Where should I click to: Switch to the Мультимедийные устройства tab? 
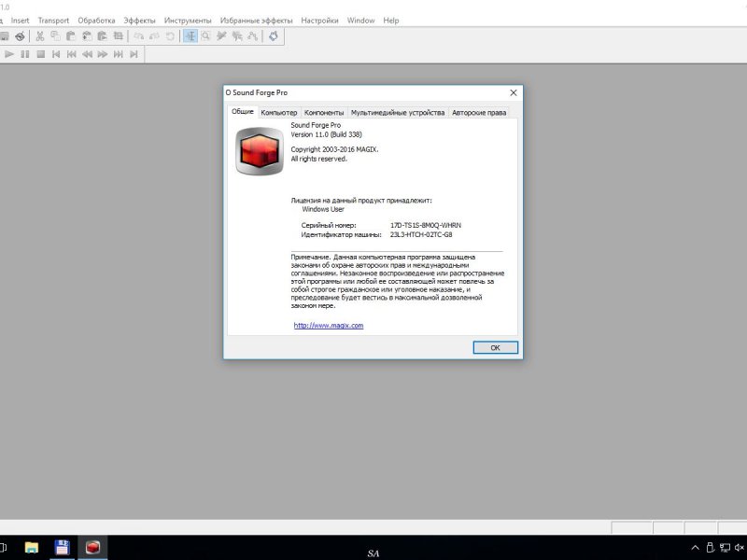point(398,112)
